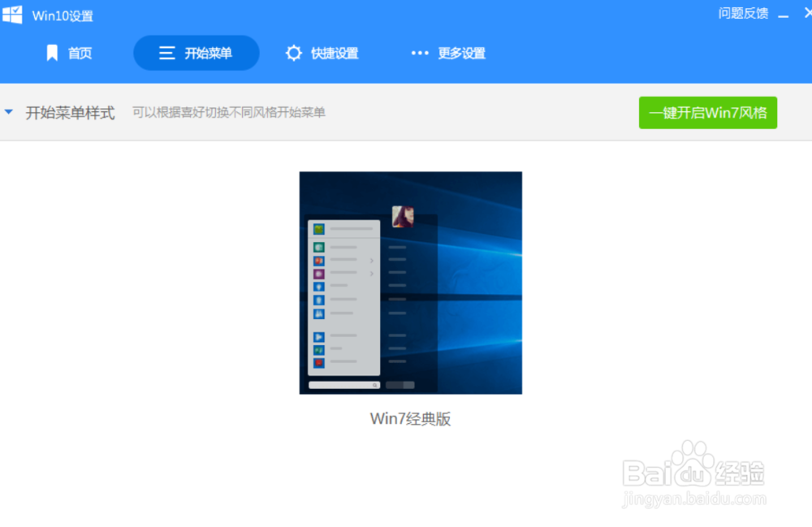Select the Win7经典版 start menu thumbnail

pos(411,283)
